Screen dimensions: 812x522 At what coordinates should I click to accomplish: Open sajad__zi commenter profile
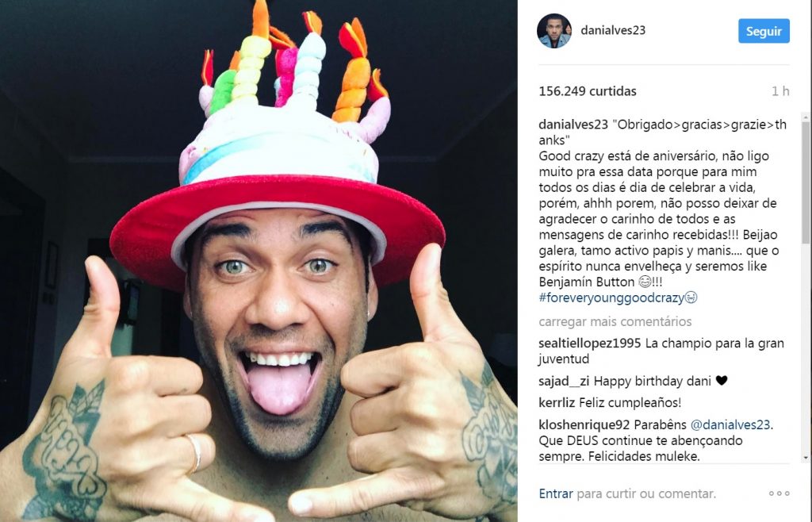564,381
